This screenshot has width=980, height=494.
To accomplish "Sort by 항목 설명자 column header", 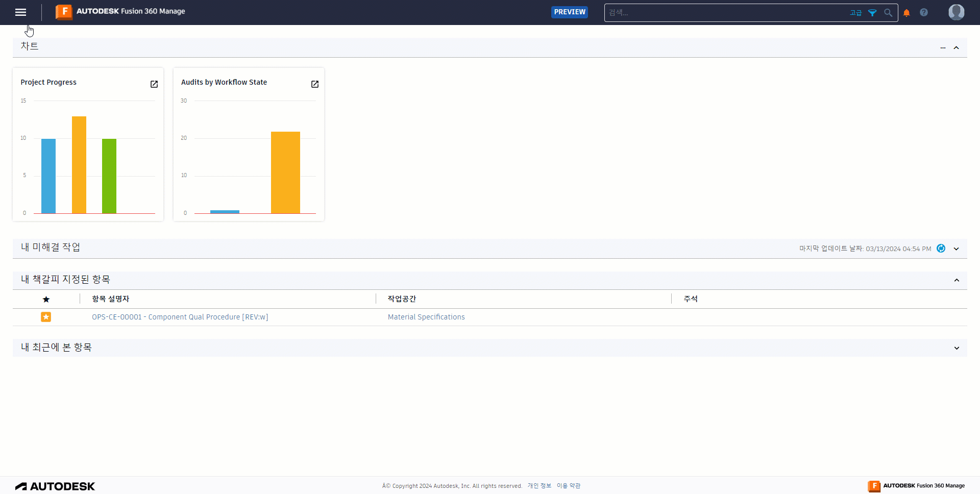I will [111, 299].
